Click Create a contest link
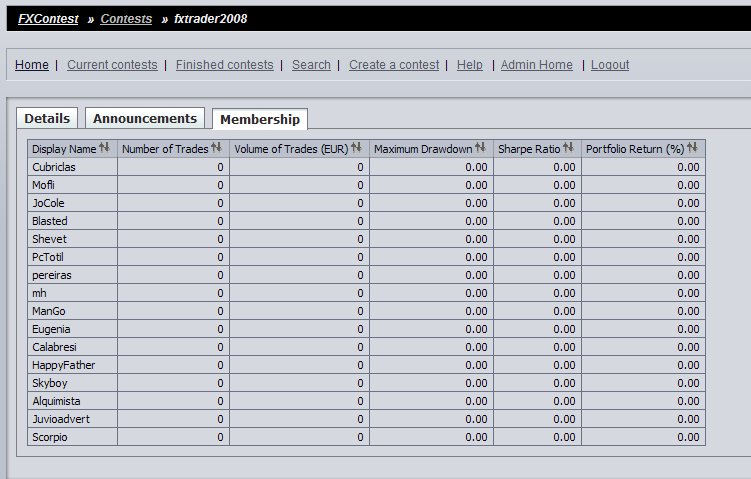The width and height of the screenshot is (751, 479). pyautogui.click(x=394, y=65)
